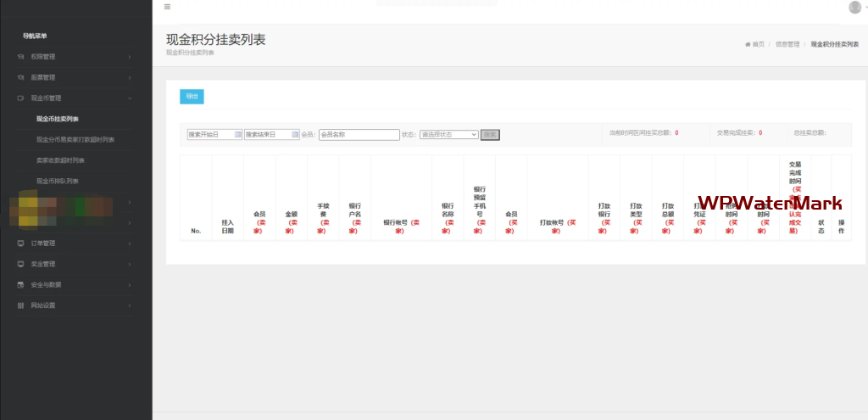
Task: Click the 会员名称 input field
Action: 359,134
